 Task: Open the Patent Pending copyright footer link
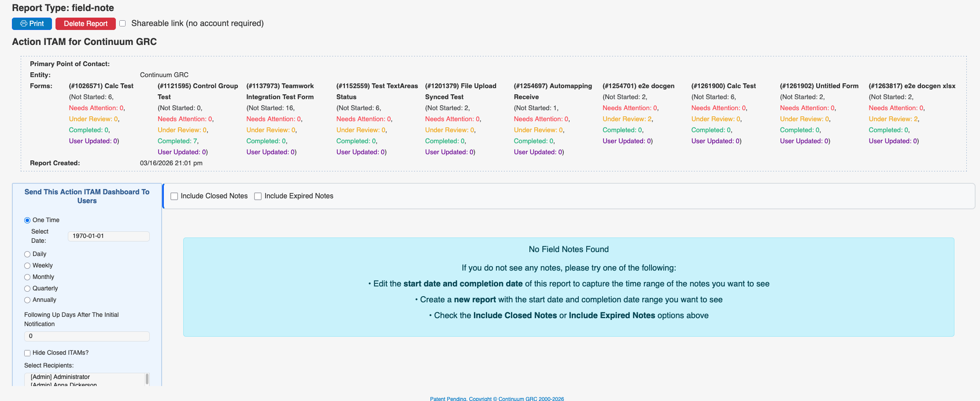coord(496,399)
